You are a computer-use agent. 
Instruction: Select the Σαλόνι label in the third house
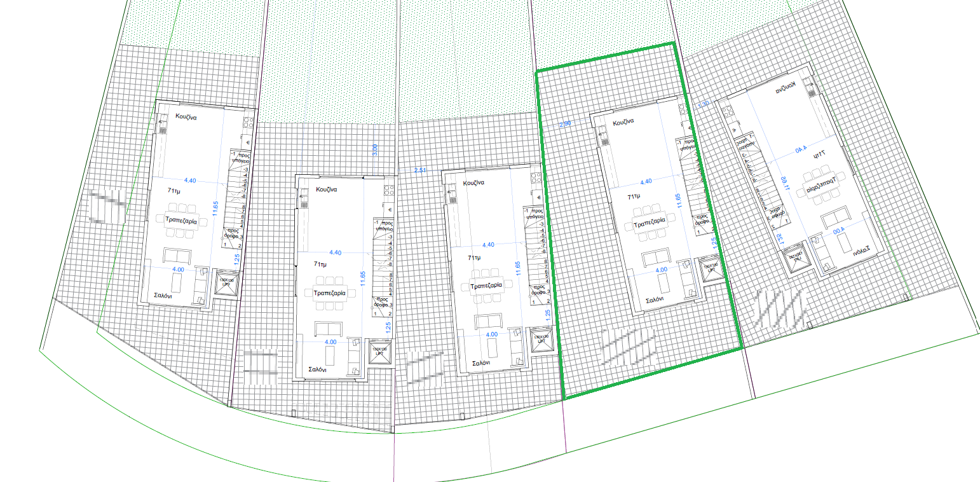coord(480,363)
